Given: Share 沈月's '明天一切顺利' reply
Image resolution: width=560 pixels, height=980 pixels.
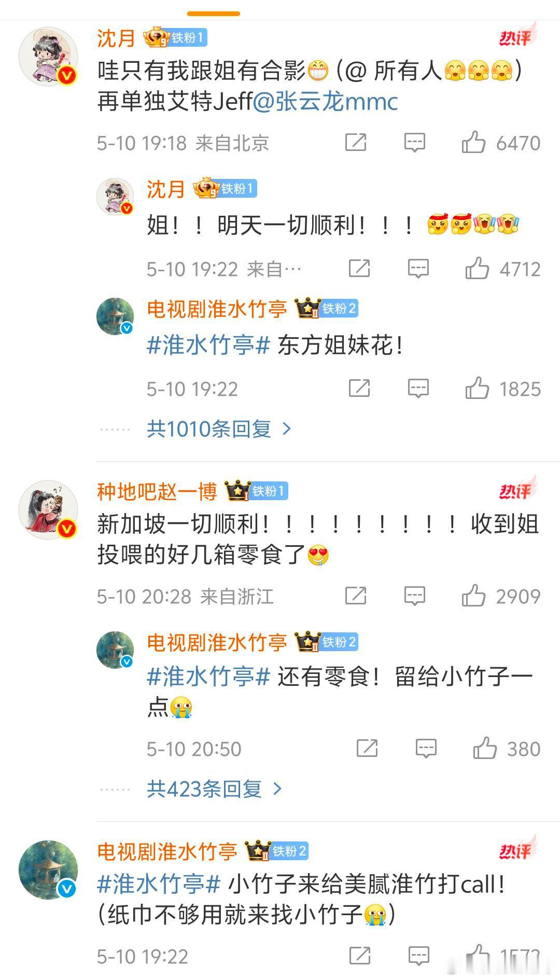Looking at the screenshot, I should click(x=359, y=268).
